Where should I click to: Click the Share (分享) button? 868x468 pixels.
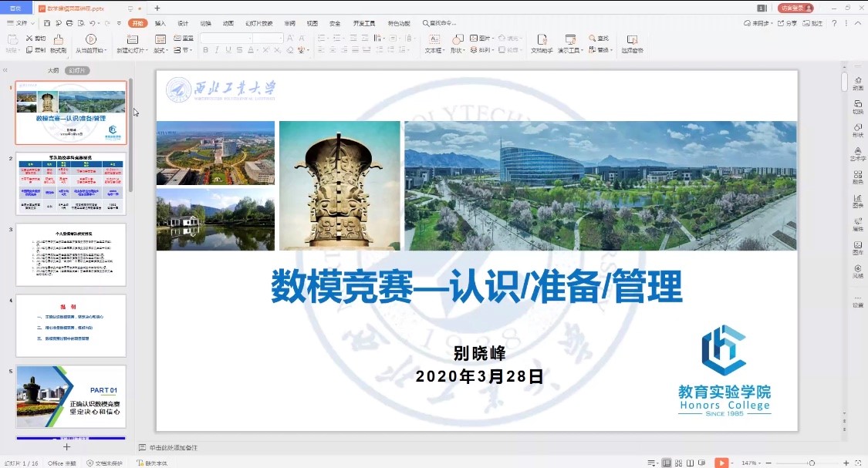click(x=788, y=23)
